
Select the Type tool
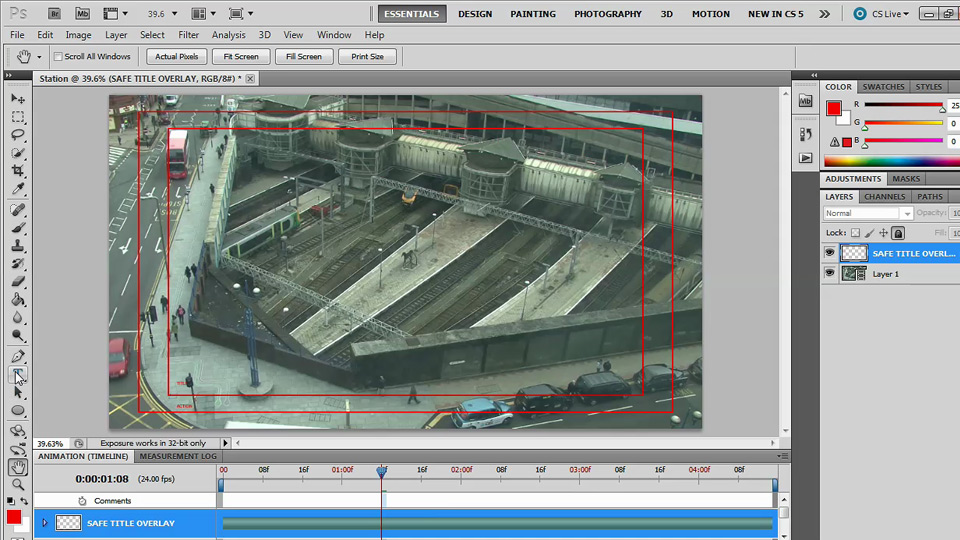point(18,374)
